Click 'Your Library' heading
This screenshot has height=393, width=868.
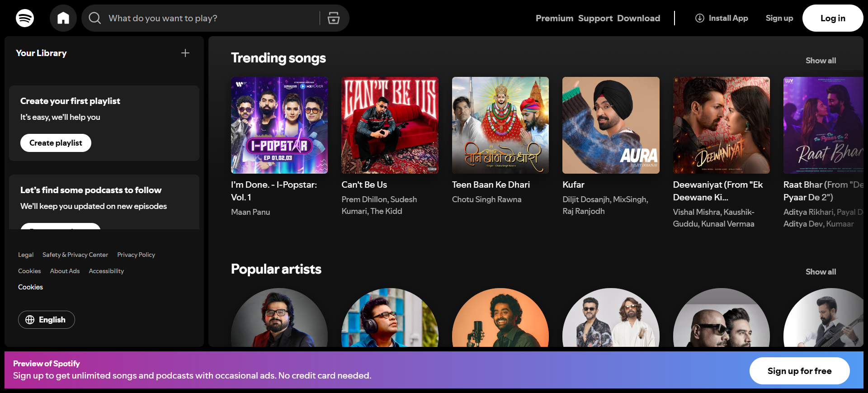(41, 53)
